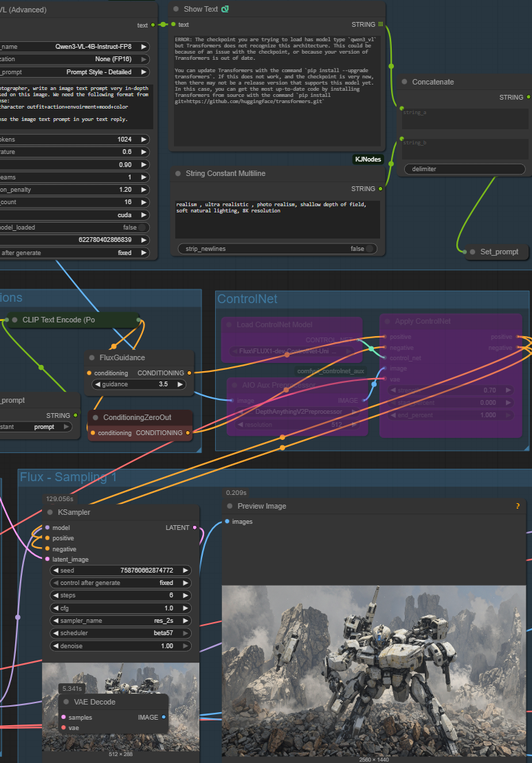Collapse the ConditioningZeroOut node dot
532x763 pixels.
[96, 417]
